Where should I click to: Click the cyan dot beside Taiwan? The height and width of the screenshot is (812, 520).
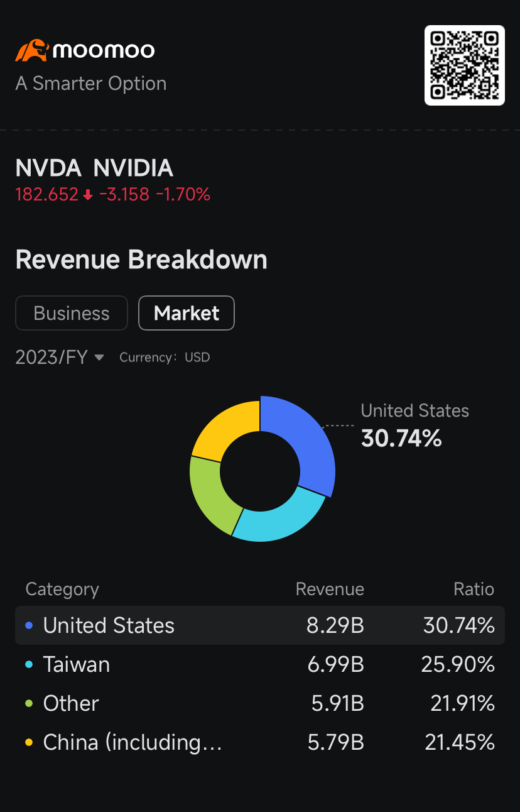(29, 664)
